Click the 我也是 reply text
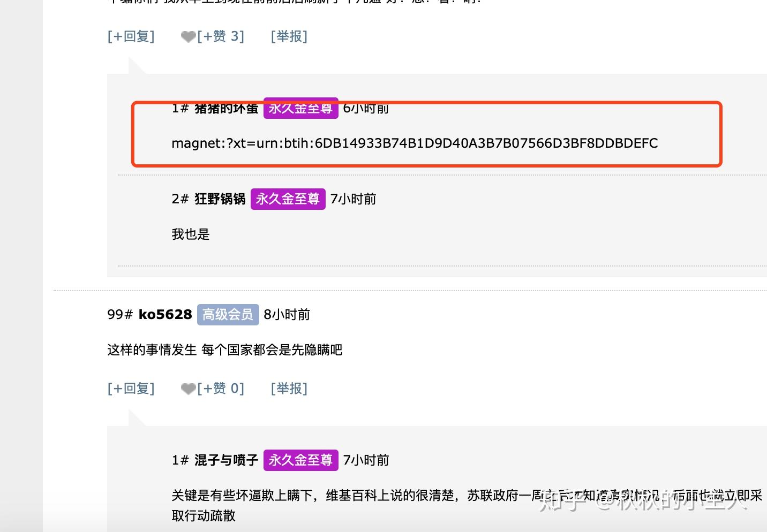Screen dimensions: 767x532 (x=191, y=234)
